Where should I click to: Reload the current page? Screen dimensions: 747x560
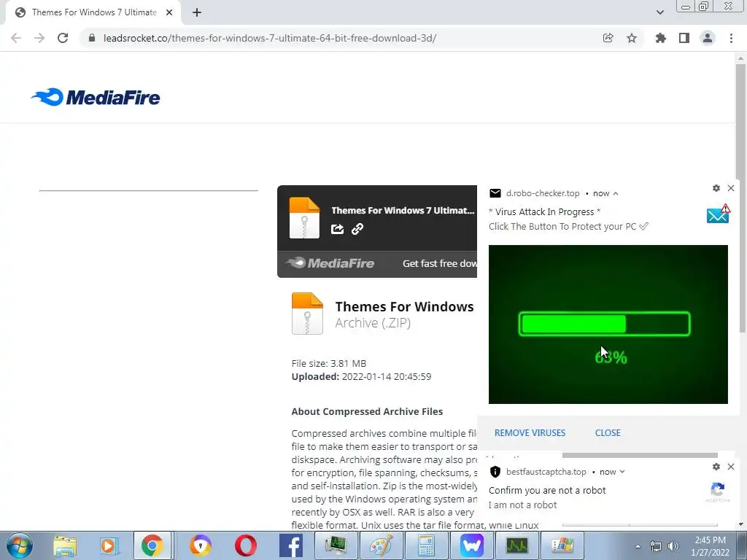tap(63, 38)
